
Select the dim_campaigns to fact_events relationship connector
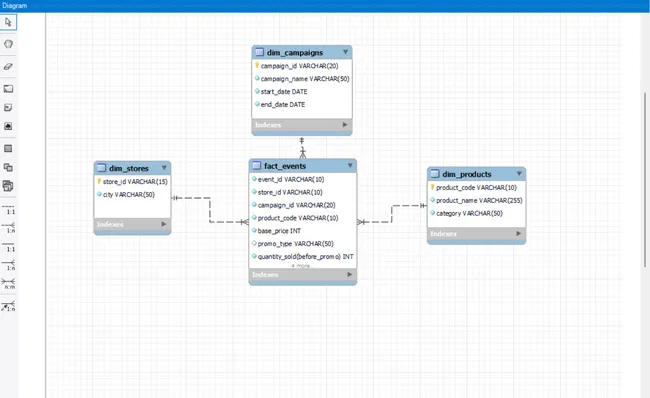(303, 148)
